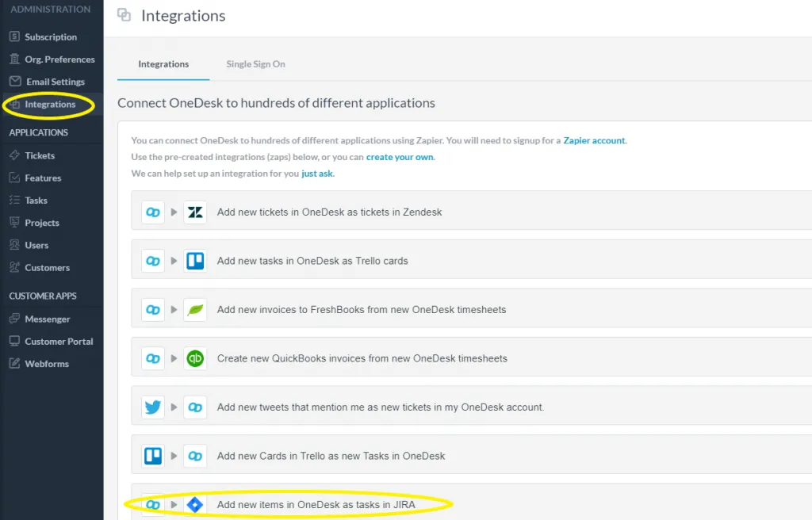Select the Integrations tab
This screenshot has height=520, width=812.
tap(163, 64)
